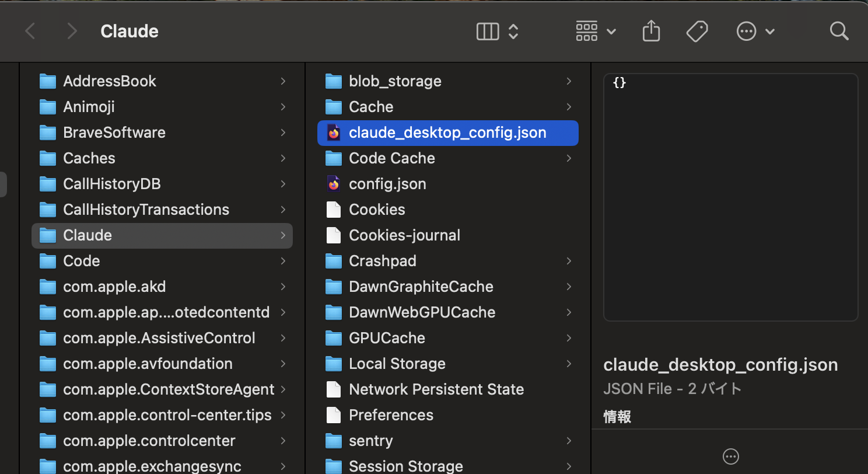This screenshot has height=474, width=868.
Task: Select the Claude folder in first column
Action: pos(162,235)
